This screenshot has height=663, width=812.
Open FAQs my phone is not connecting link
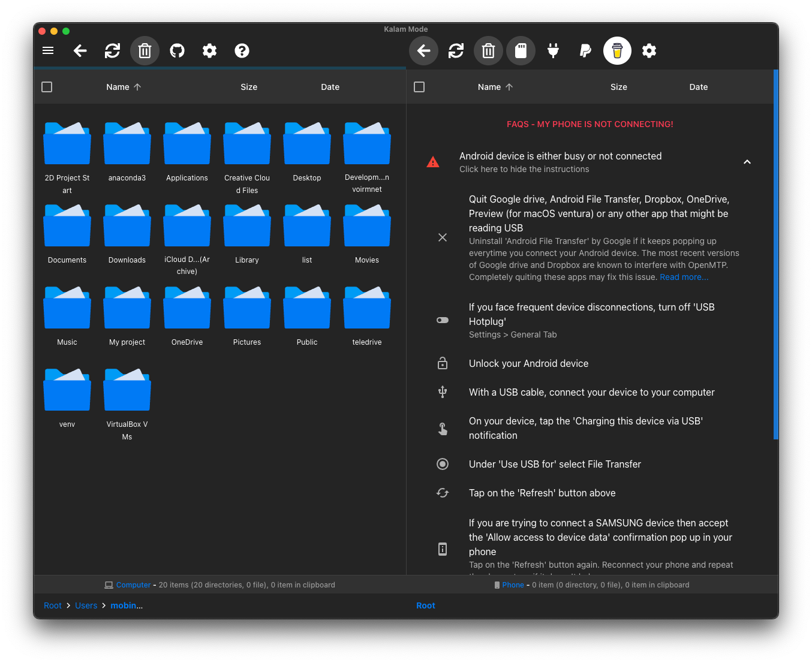(x=590, y=124)
